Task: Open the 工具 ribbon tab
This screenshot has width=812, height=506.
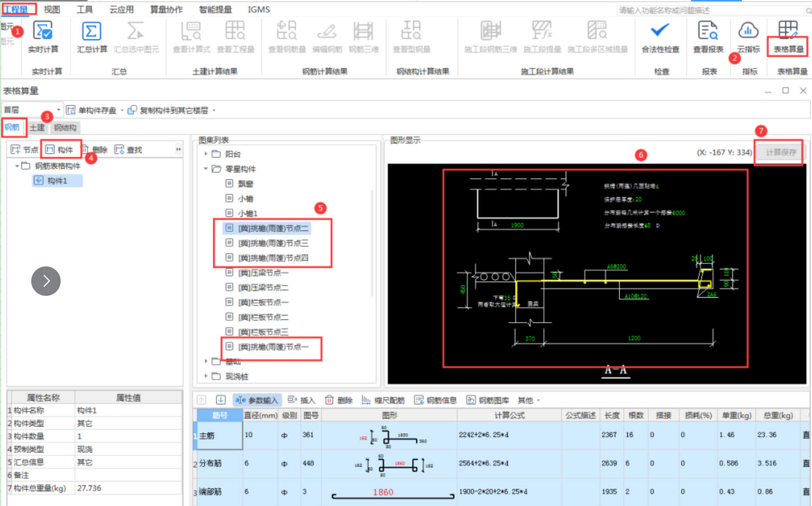Action: 85,9
